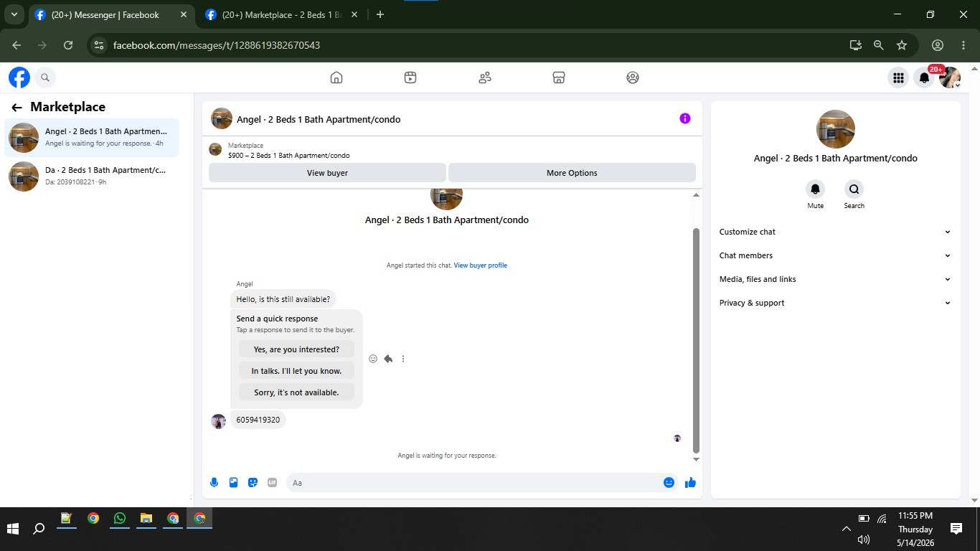Open the Chrome three-dot menu

963,45
